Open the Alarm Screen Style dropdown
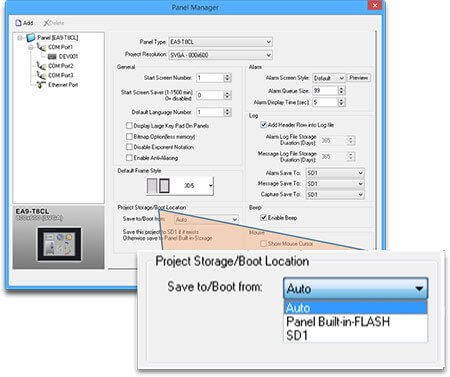Screen dimensions: 450x377 click(329, 78)
